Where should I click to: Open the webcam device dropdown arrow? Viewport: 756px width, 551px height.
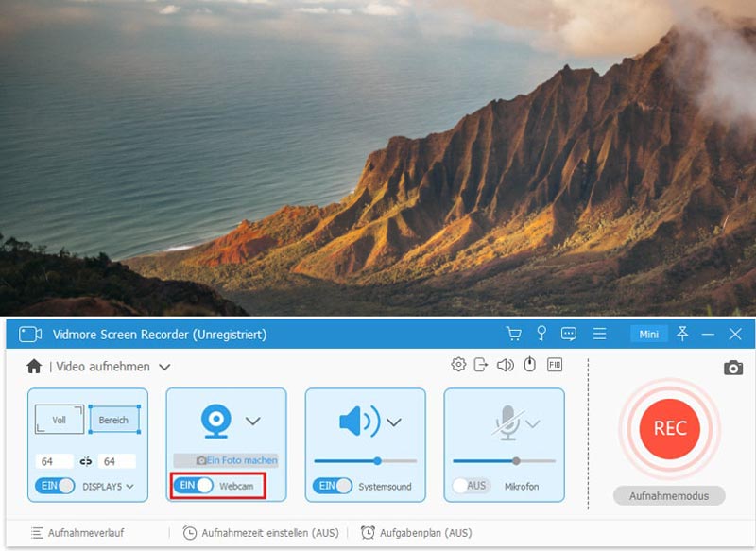point(252,422)
